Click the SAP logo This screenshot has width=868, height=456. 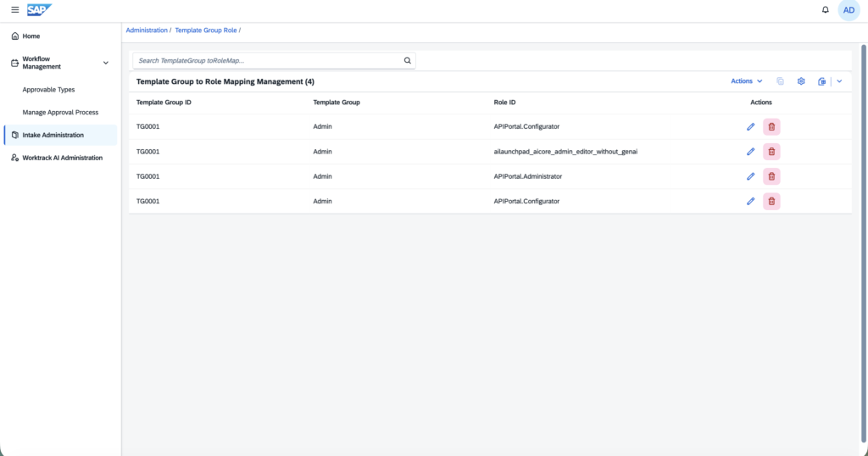(x=39, y=10)
